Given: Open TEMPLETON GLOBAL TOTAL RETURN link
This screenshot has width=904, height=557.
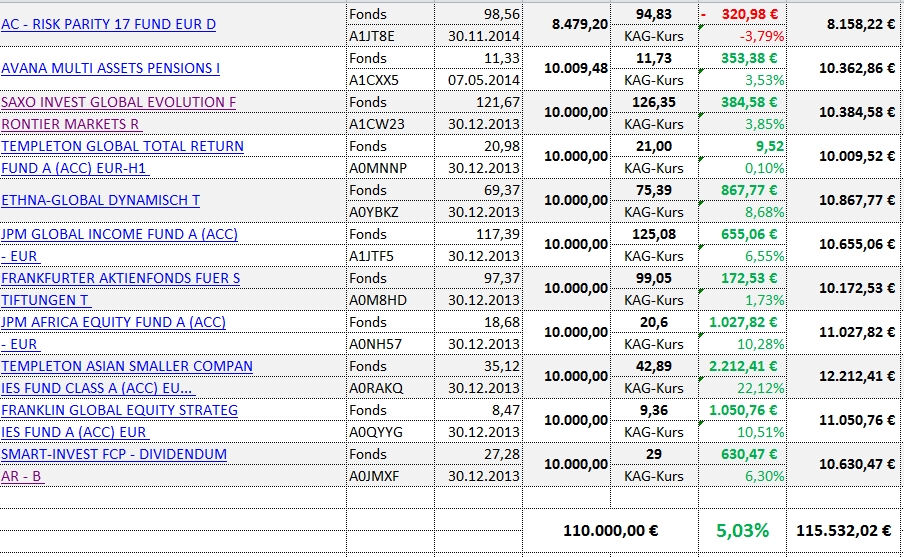Looking at the screenshot, I should tap(122, 146).
